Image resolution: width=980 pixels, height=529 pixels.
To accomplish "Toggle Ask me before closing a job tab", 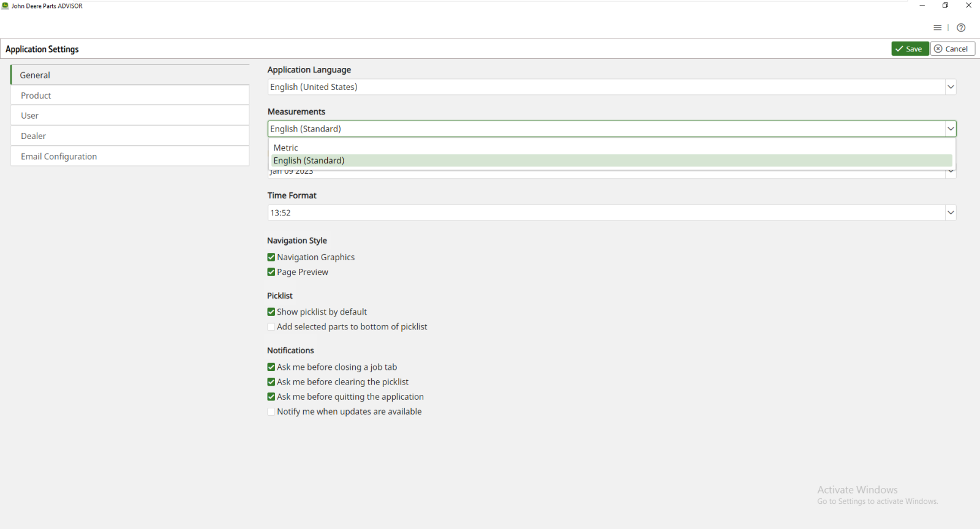I will pos(271,367).
